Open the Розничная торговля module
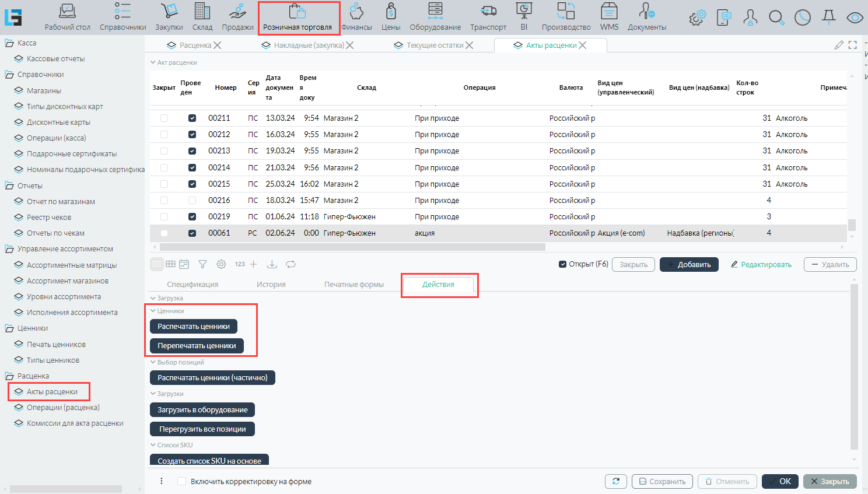Image resolution: width=868 pixels, height=494 pixels. click(297, 18)
